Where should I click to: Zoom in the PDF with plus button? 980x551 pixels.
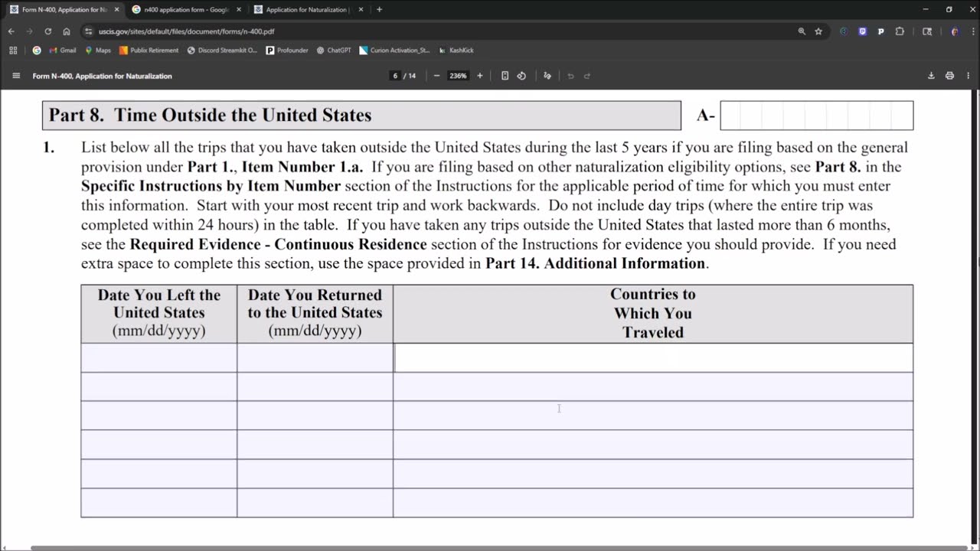point(480,76)
